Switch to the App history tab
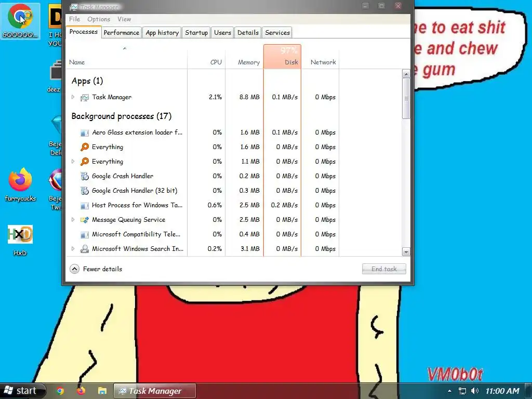The image size is (532, 399). tap(162, 33)
